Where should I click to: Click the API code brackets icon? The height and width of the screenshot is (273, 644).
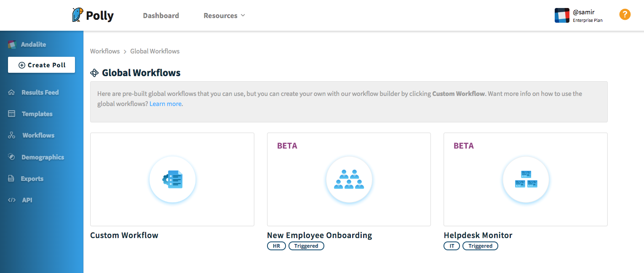click(11, 200)
